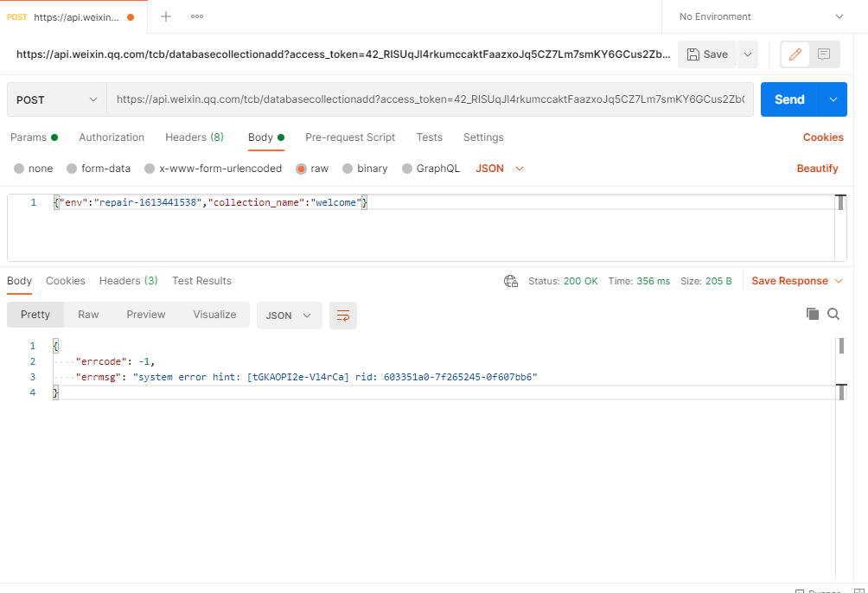Open the response format JSON dropdown
Viewport: 868px width, 593px height.
tap(289, 316)
